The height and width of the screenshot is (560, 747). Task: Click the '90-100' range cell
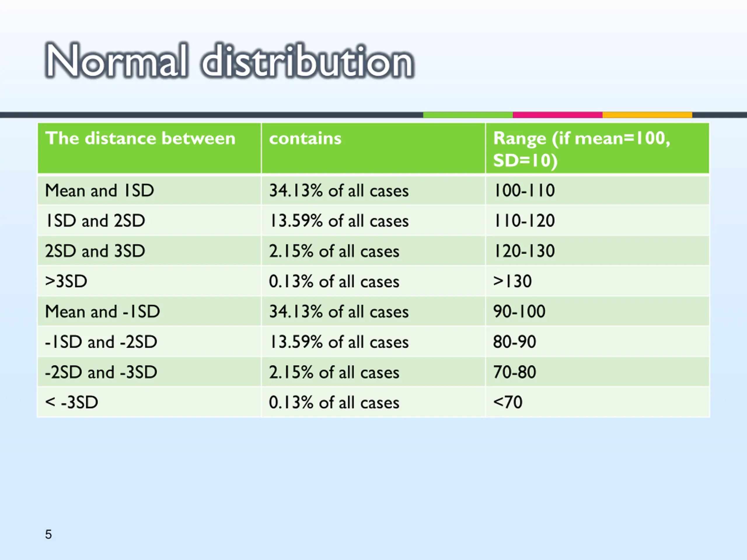[x=597, y=311]
